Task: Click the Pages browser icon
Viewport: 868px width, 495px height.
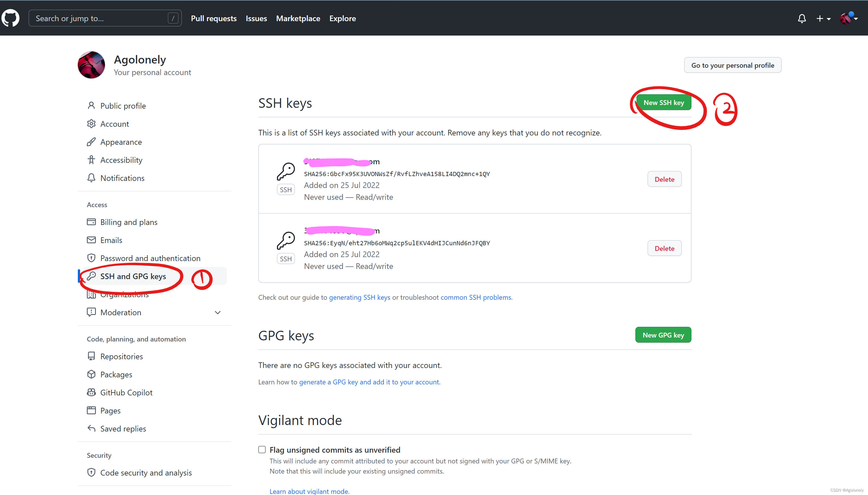Action: tap(91, 410)
